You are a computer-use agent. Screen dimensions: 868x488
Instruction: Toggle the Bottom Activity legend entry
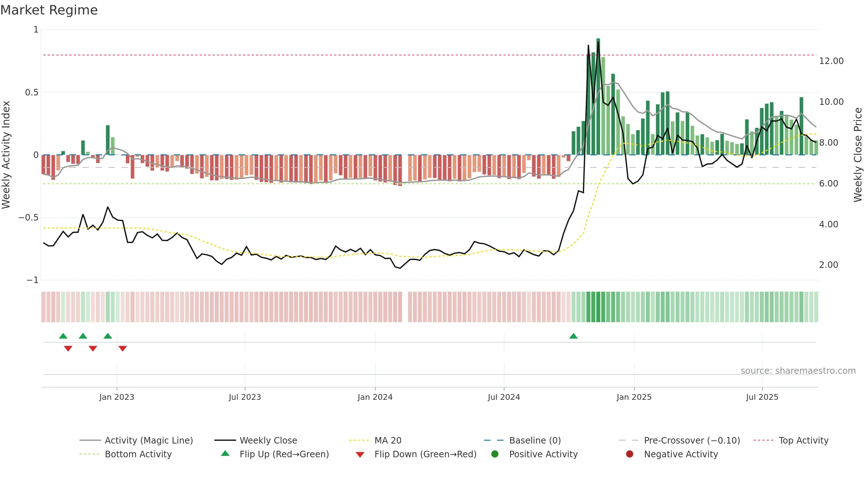coord(125,454)
